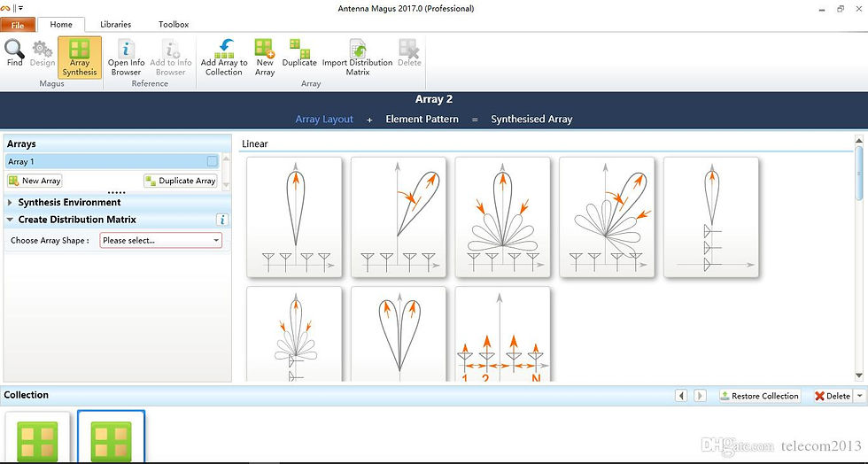Toggle the Array 1 checkbox
This screenshot has height=464, width=868.
tap(212, 162)
